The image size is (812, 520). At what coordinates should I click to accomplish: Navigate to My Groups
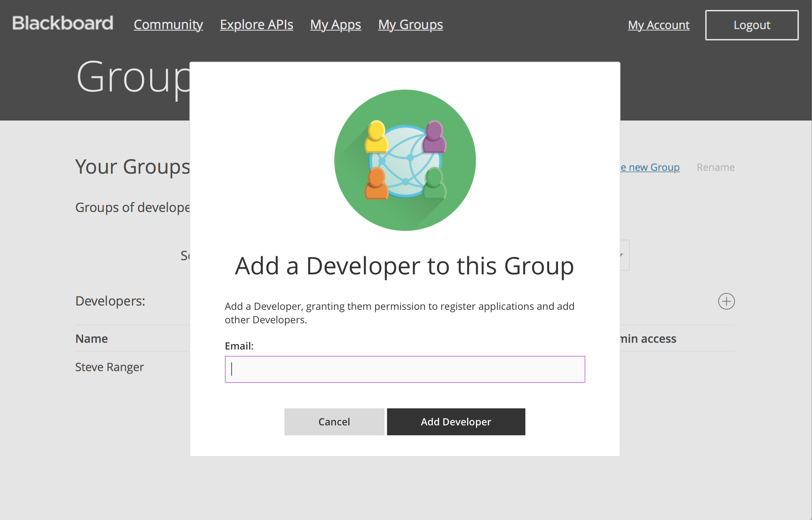tap(410, 24)
